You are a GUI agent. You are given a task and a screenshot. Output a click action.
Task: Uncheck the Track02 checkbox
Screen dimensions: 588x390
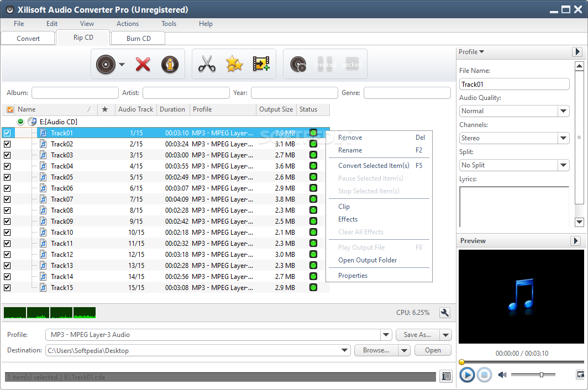tap(7, 144)
